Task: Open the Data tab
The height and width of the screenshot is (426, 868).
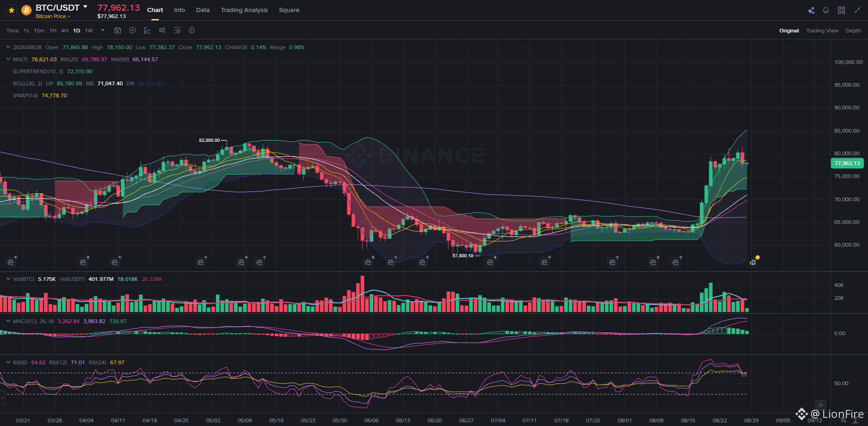Action: (x=203, y=10)
